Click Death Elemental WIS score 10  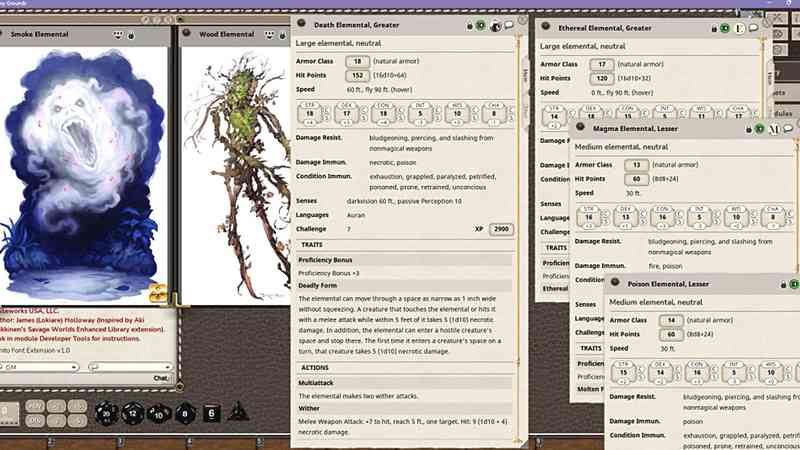(457, 113)
